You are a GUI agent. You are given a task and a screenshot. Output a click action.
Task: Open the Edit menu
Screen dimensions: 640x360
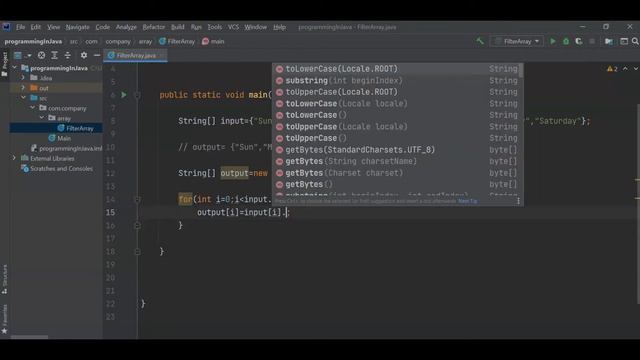(x=36, y=27)
